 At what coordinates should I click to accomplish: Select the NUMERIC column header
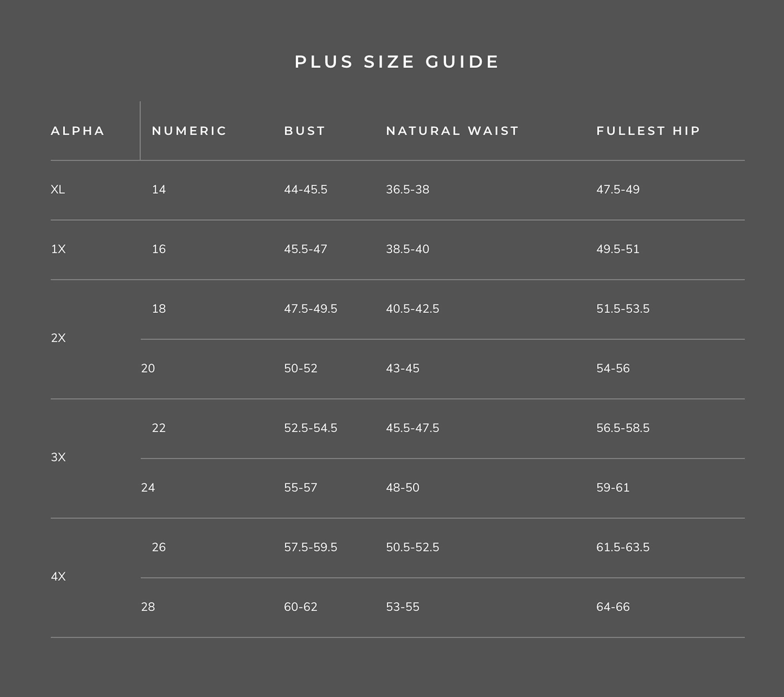(189, 131)
